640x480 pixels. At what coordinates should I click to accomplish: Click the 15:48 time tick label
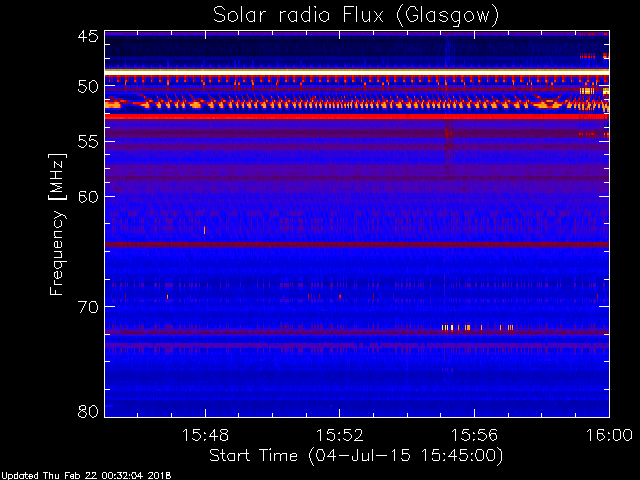pyautogui.click(x=205, y=435)
